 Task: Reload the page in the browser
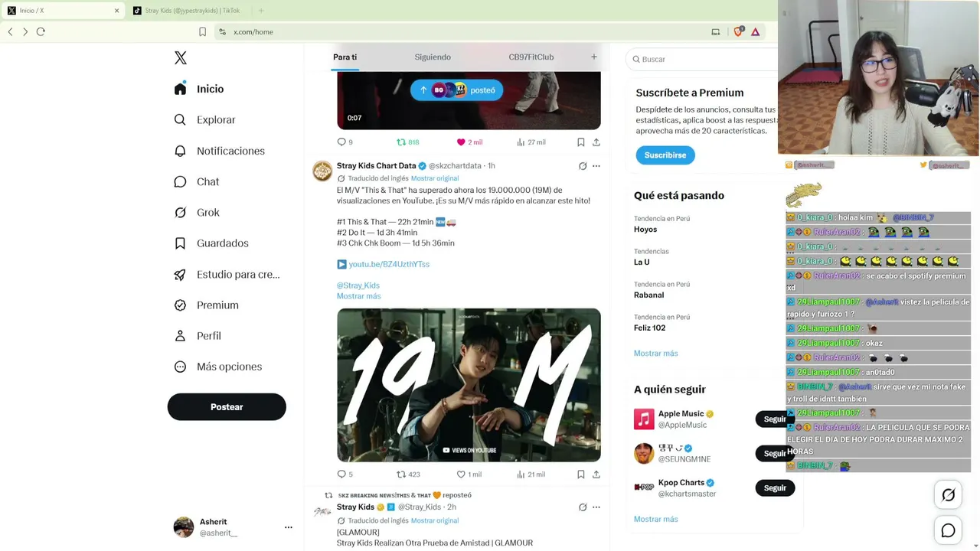pyautogui.click(x=41, y=32)
